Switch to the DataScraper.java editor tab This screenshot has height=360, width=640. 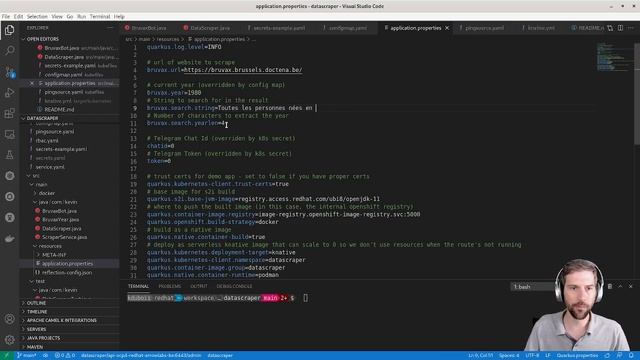210,28
